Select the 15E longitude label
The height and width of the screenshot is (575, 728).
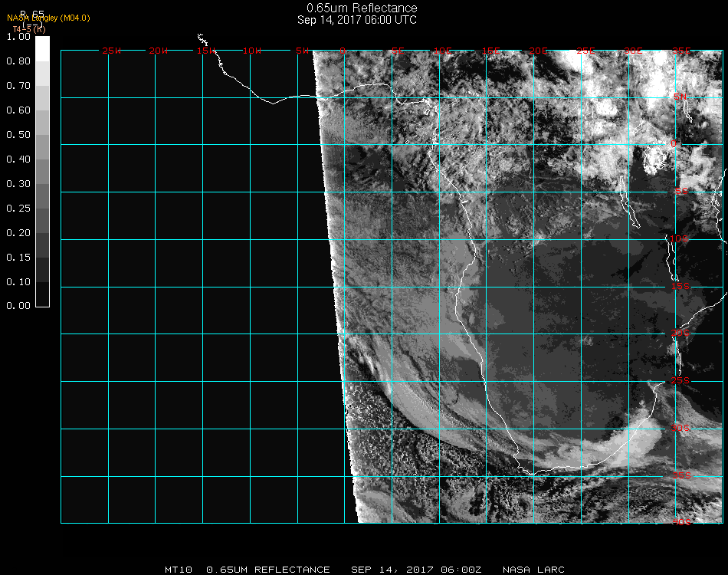pos(492,51)
